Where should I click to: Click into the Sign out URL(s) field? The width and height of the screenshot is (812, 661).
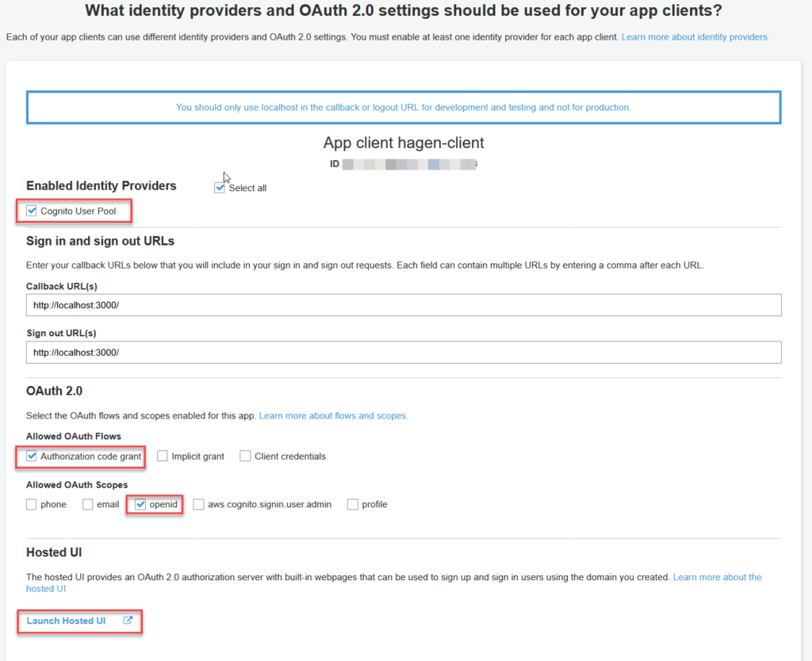pos(404,352)
